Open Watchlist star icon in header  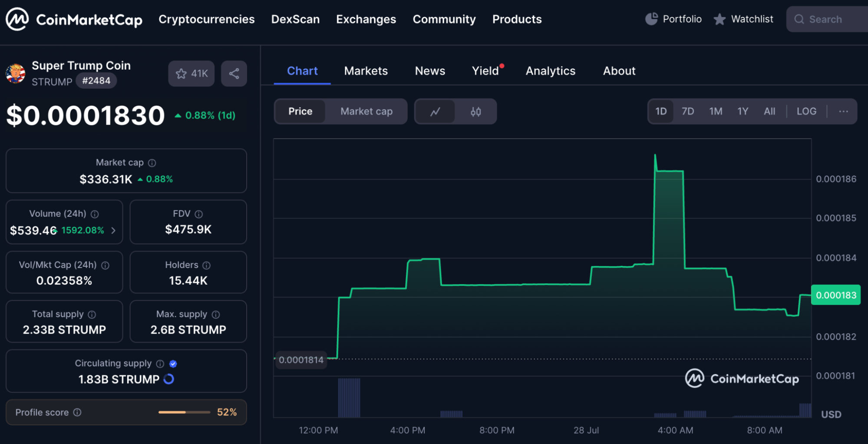(x=719, y=19)
